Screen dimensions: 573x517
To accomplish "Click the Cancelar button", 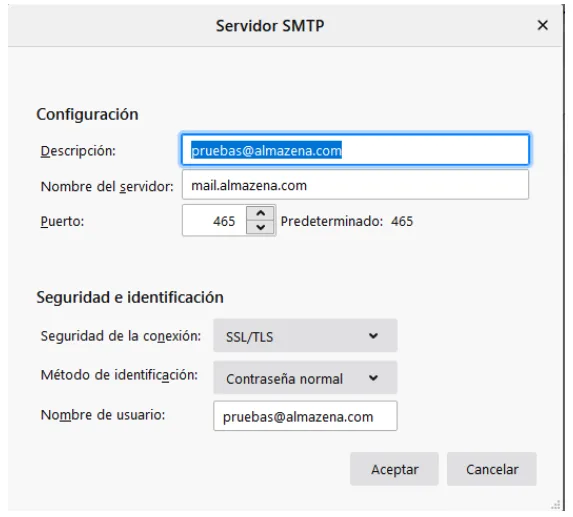I will click(492, 469).
